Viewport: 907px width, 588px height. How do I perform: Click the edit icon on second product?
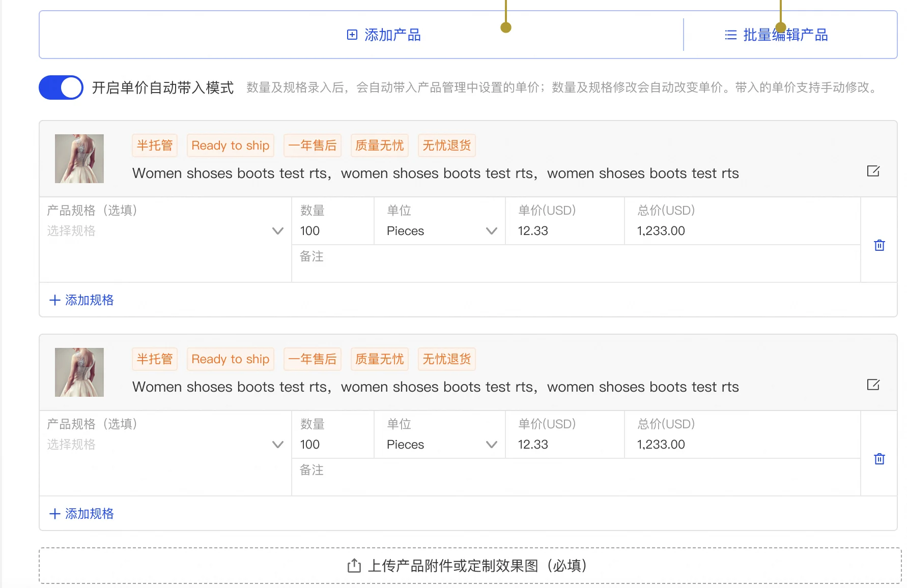click(x=873, y=385)
